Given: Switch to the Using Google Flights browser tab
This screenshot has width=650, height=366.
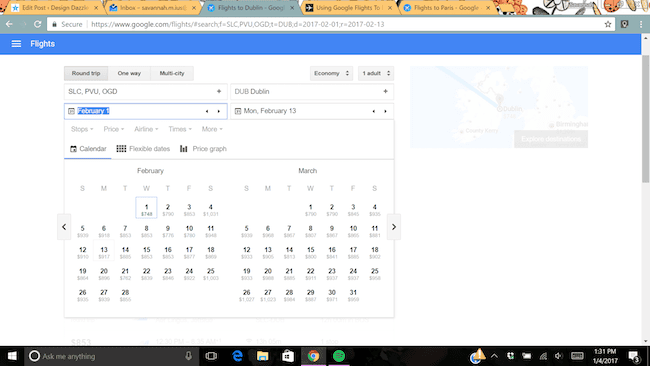Looking at the screenshot, I should 348,7.
